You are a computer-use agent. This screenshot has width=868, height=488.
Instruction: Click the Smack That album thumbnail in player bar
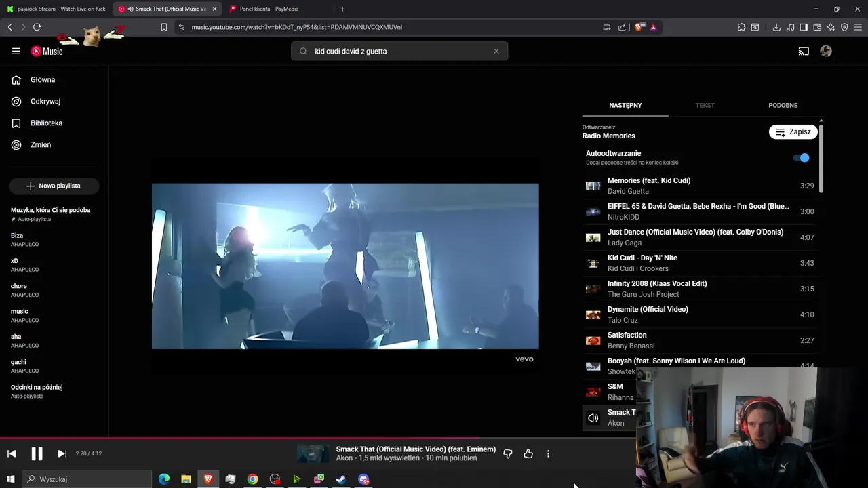point(313,453)
